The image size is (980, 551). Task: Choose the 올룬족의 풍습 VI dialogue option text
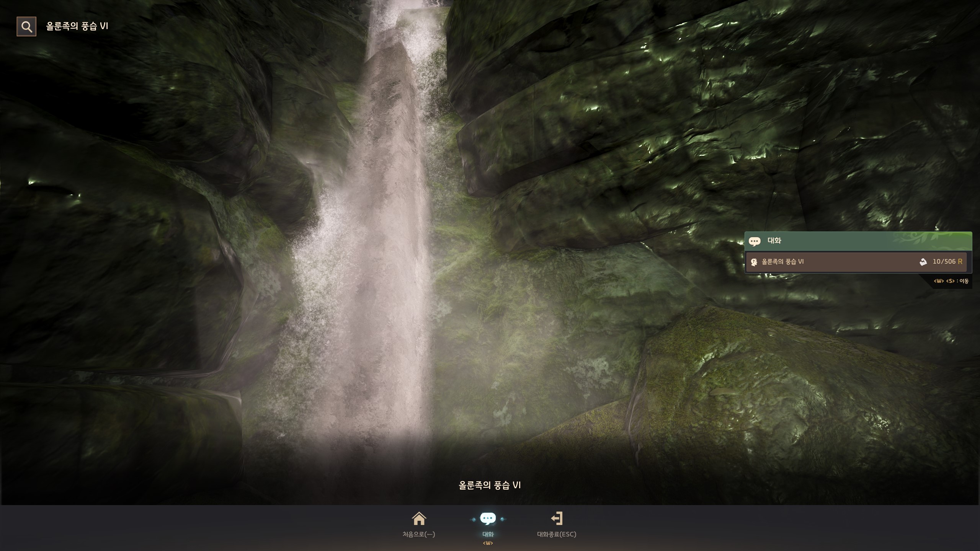pos(782,262)
